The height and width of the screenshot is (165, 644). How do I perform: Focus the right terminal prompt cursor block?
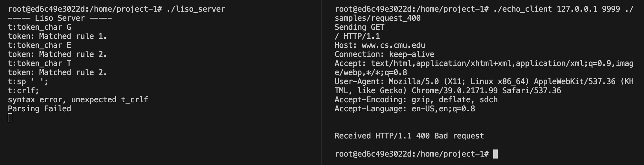click(x=495, y=154)
